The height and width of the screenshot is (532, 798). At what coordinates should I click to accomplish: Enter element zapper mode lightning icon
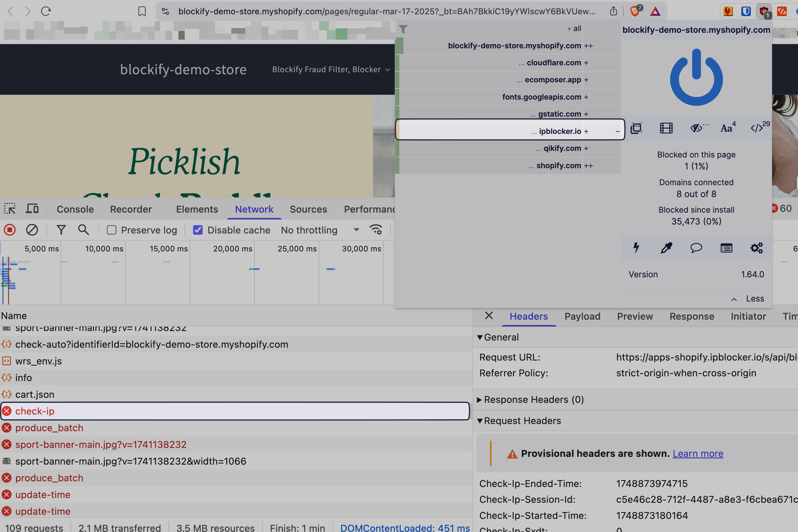click(x=636, y=248)
